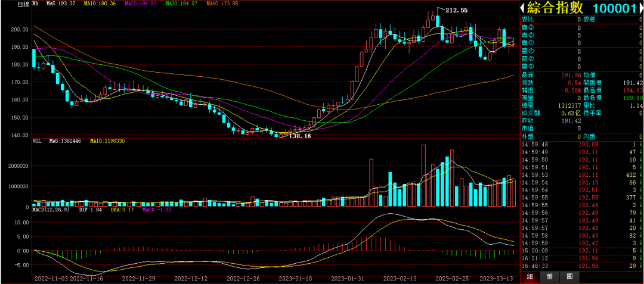Open the 盤 tab
Screen dimensions: 644x284
coord(550,277)
